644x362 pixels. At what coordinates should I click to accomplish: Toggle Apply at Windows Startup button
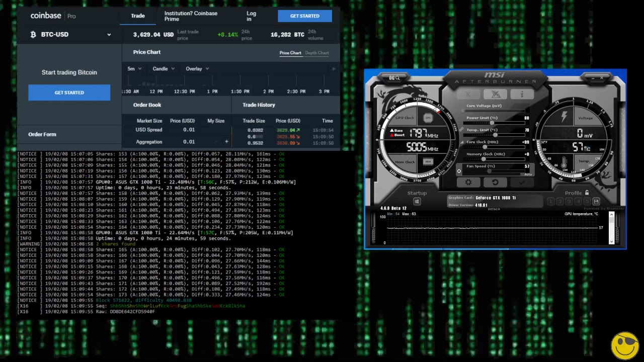coord(417,202)
